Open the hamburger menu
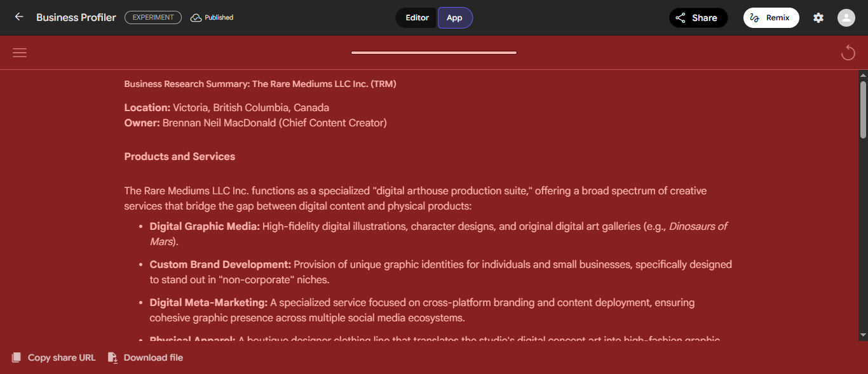This screenshot has height=374, width=868. pos(20,53)
